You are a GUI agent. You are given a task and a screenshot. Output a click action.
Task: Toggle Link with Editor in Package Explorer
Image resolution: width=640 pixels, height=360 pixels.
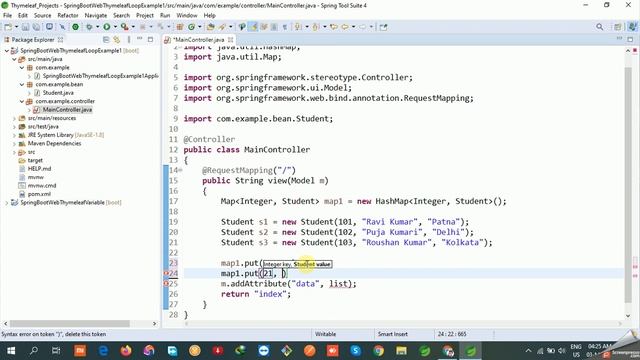coord(117,40)
